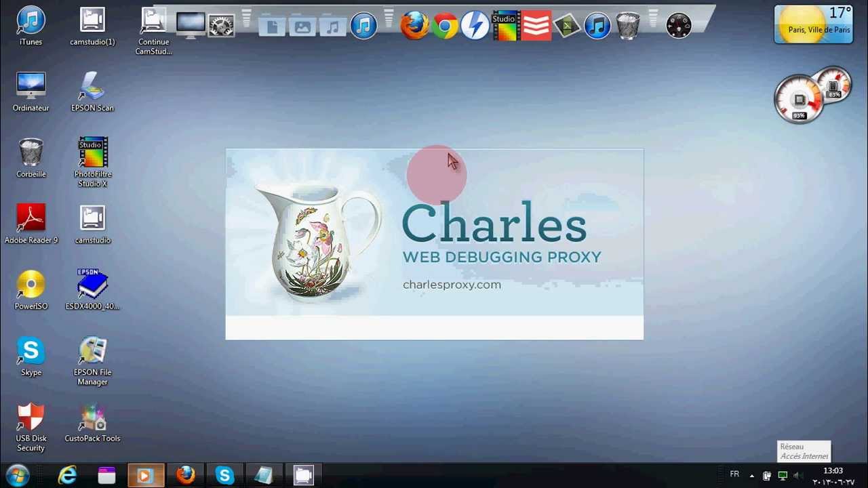This screenshot has height=488, width=868.
Task: Click the iMac monitor icon in dock
Action: [x=190, y=26]
